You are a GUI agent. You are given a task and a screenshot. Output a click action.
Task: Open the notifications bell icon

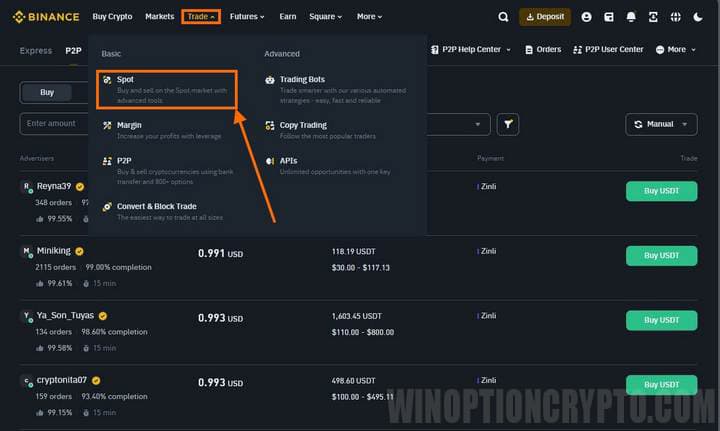point(630,17)
